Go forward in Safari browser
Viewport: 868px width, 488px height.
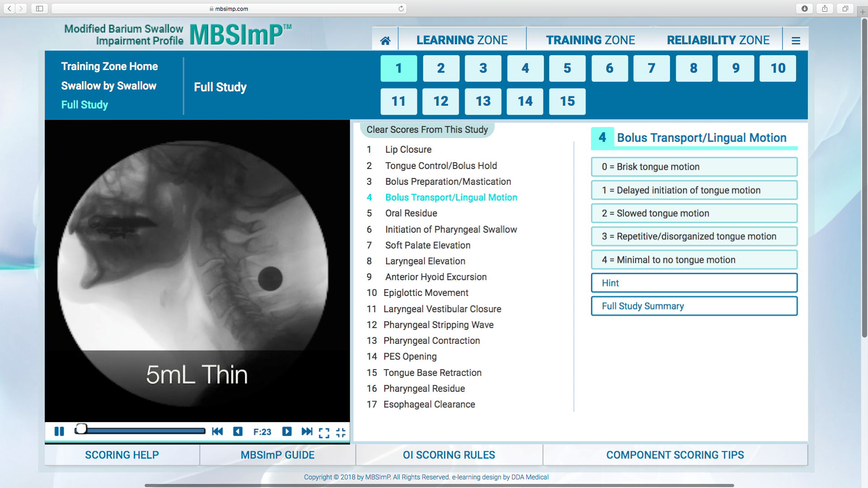[x=21, y=8]
